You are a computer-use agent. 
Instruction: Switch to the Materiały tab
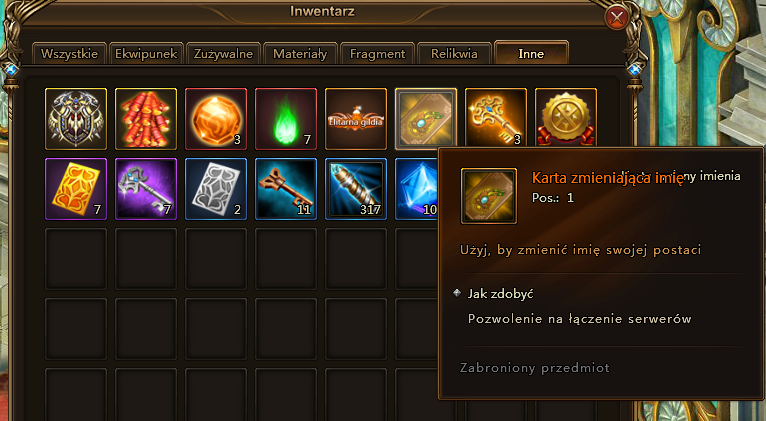point(300,53)
